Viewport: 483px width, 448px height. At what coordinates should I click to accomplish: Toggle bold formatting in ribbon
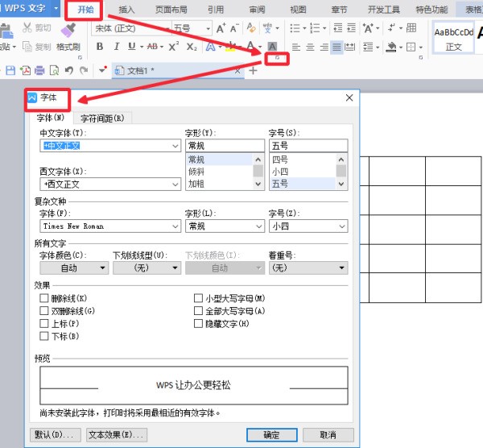pyautogui.click(x=100, y=47)
